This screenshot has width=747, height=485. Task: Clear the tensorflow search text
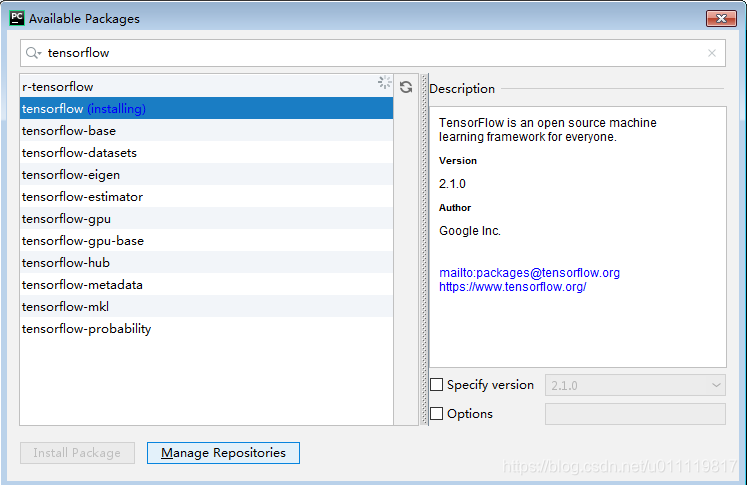click(x=712, y=53)
